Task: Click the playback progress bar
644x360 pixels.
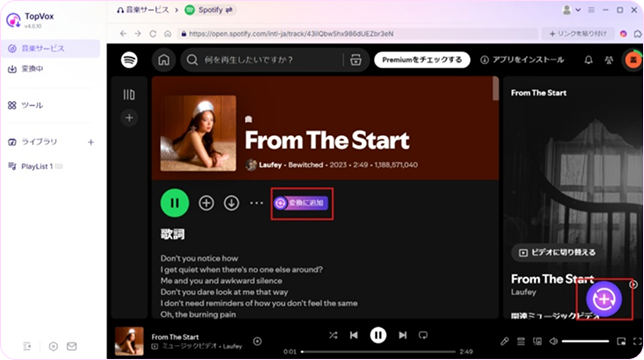Action: 379,352
